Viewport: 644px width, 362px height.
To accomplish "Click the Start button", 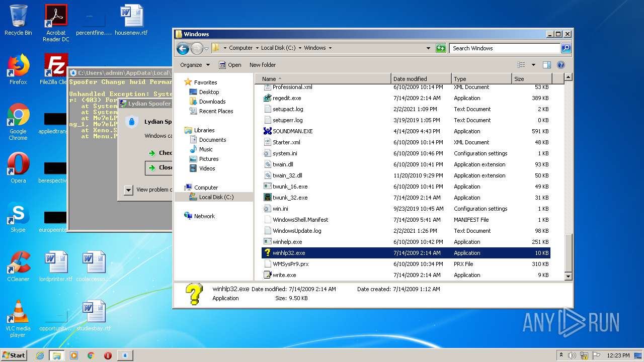I will (14, 355).
